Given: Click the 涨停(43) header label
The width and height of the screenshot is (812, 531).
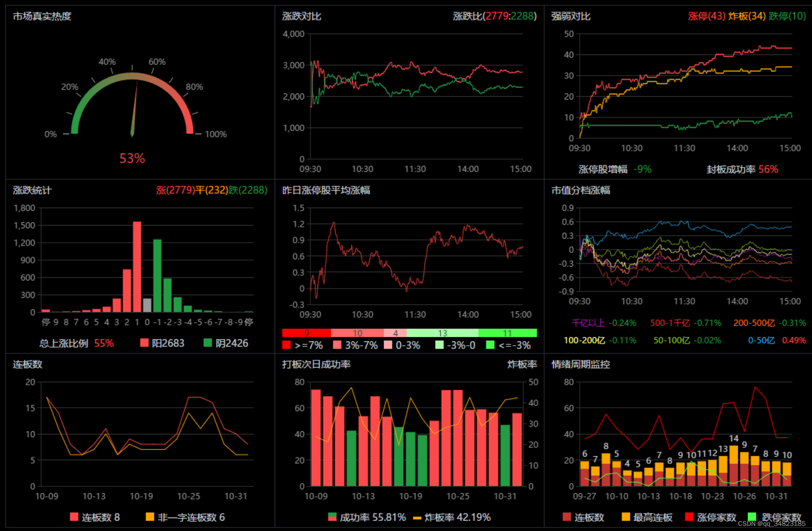Looking at the screenshot, I should tap(707, 16).
